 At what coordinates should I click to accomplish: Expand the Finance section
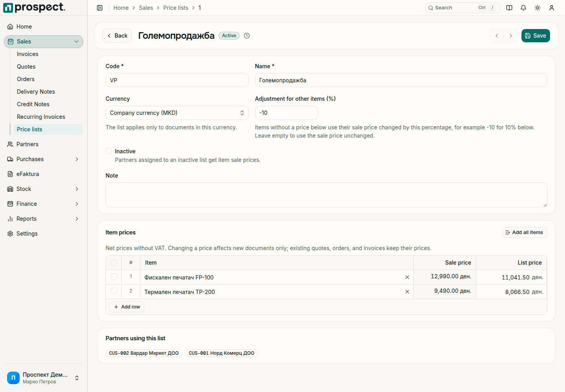click(x=77, y=204)
